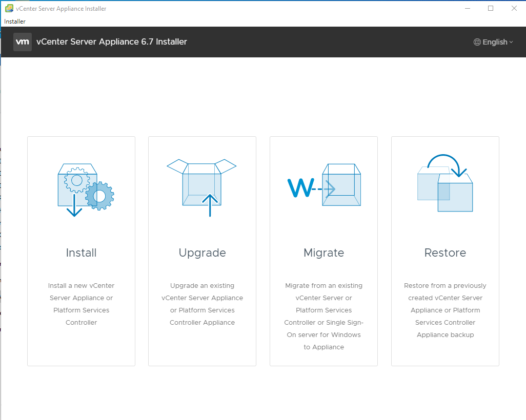Select the Install heading
This screenshot has width=526, height=420.
[x=81, y=253]
